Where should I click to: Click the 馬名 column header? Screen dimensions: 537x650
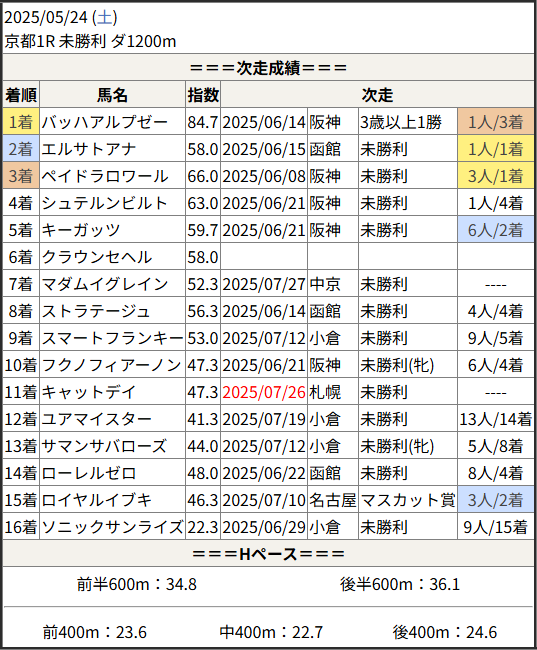pos(112,95)
